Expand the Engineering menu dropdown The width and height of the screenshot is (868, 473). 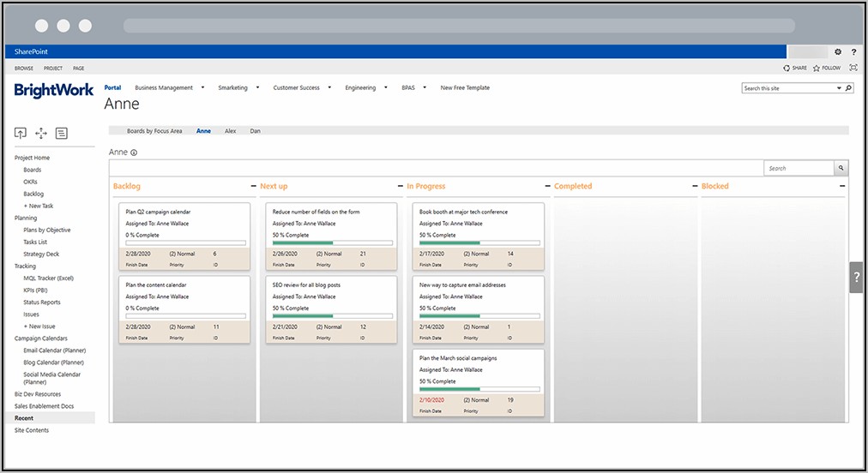(x=386, y=87)
